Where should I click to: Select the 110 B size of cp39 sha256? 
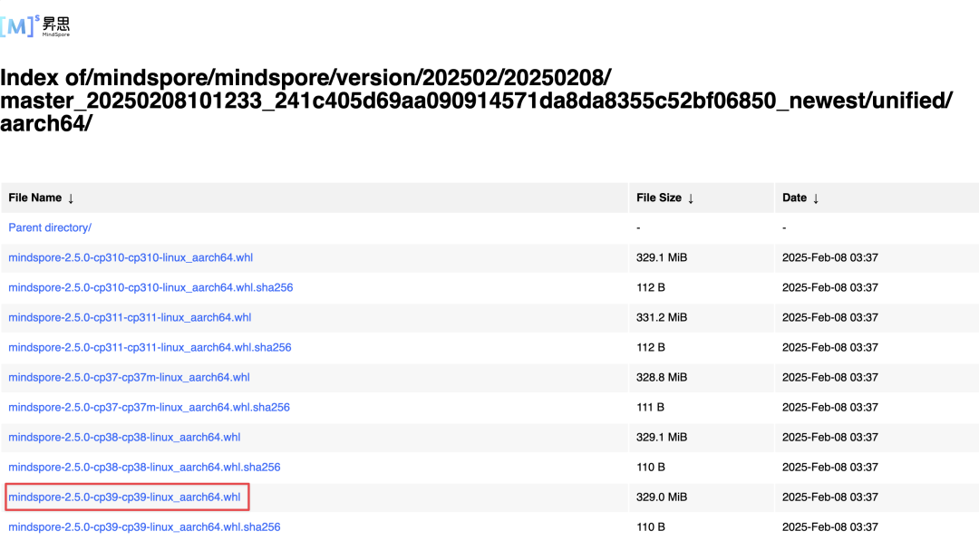click(651, 527)
